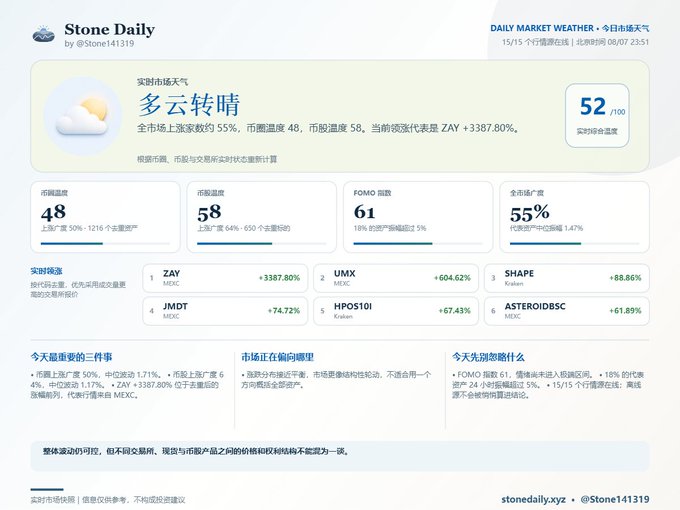This screenshot has height=510, width=680.
Task: Click the progress bar under 币股温度 58
Action: [262, 244]
